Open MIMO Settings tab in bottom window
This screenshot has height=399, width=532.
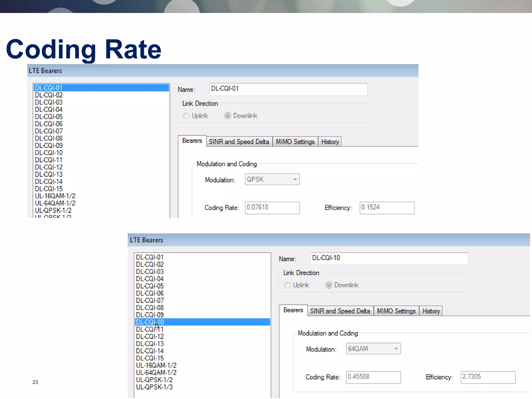click(x=396, y=311)
